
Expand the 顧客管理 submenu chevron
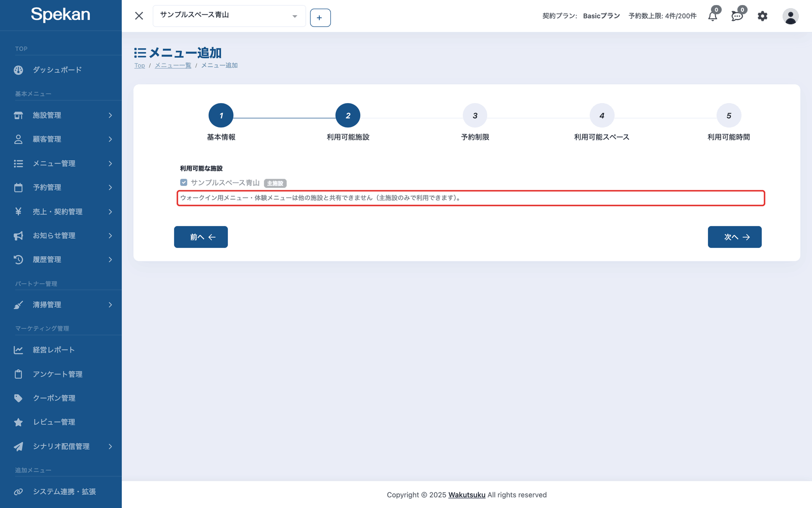(110, 139)
